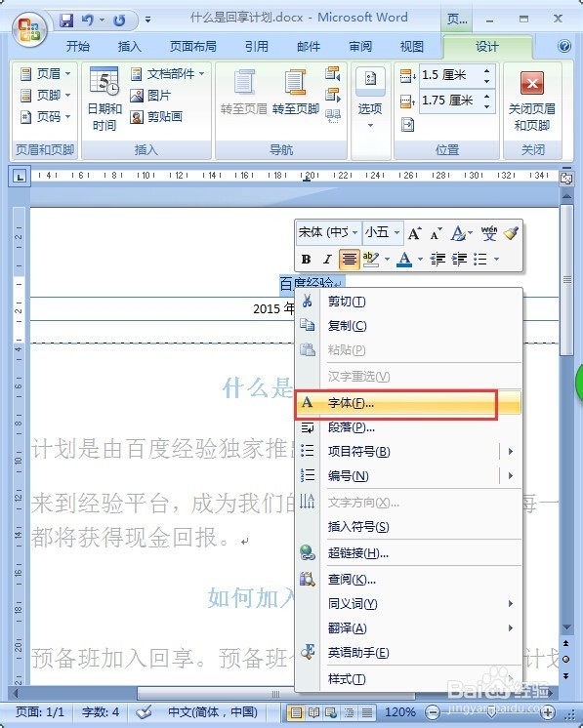The width and height of the screenshot is (583, 728).
Task: Expand Quick Parts (文档部件) dropdown
Action: [168, 73]
